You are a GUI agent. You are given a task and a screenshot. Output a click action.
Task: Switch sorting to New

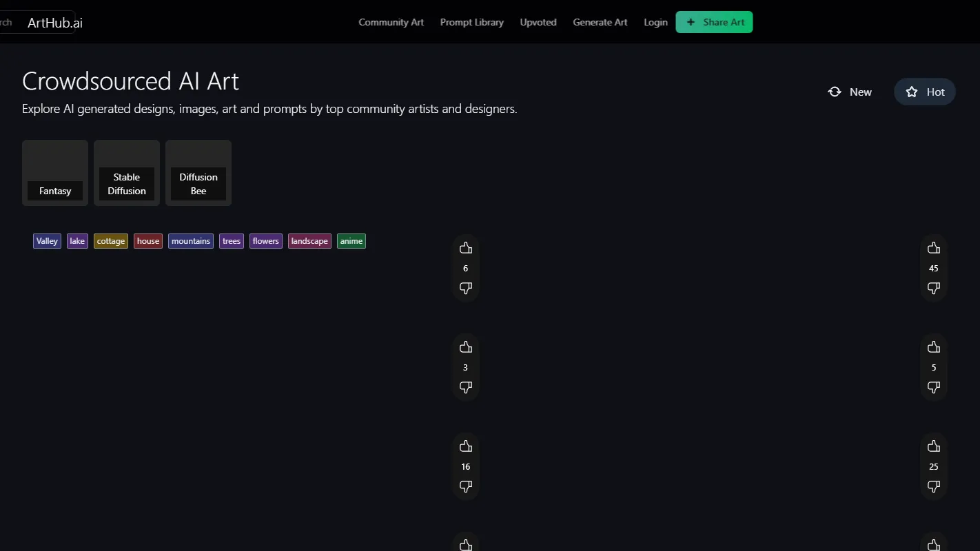click(860, 92)
